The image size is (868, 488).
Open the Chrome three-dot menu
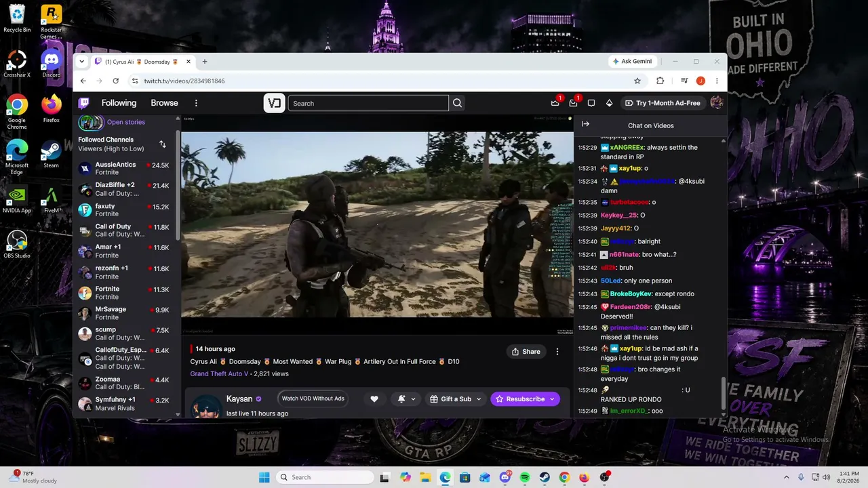click(717, 81)
